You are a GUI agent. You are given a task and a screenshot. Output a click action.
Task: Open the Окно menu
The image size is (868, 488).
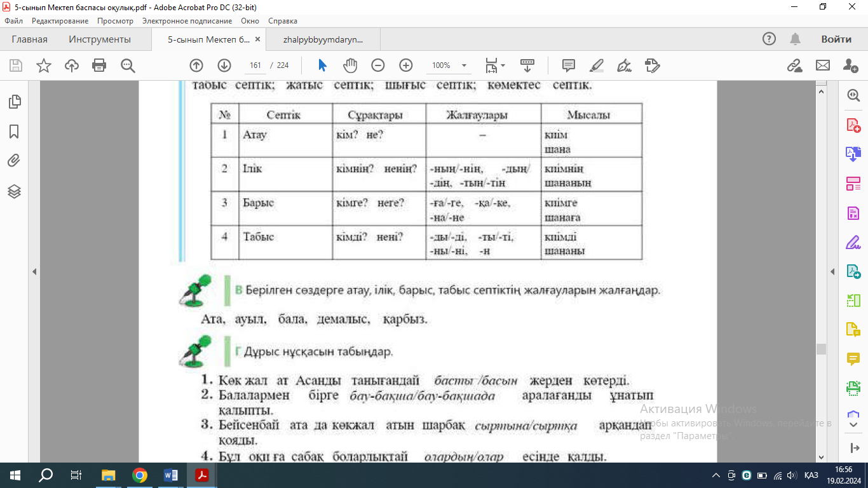point(250,21)
